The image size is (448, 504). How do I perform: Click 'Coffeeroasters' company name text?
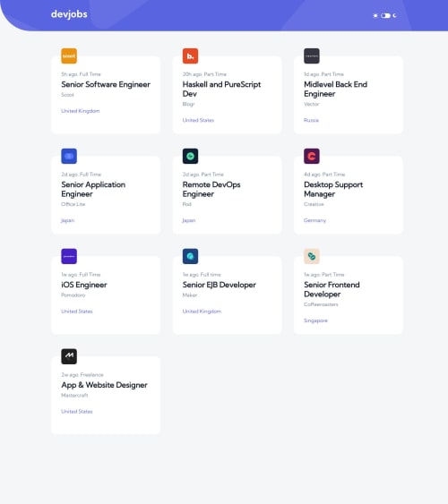pyautogui.click(x=321, y=304)
